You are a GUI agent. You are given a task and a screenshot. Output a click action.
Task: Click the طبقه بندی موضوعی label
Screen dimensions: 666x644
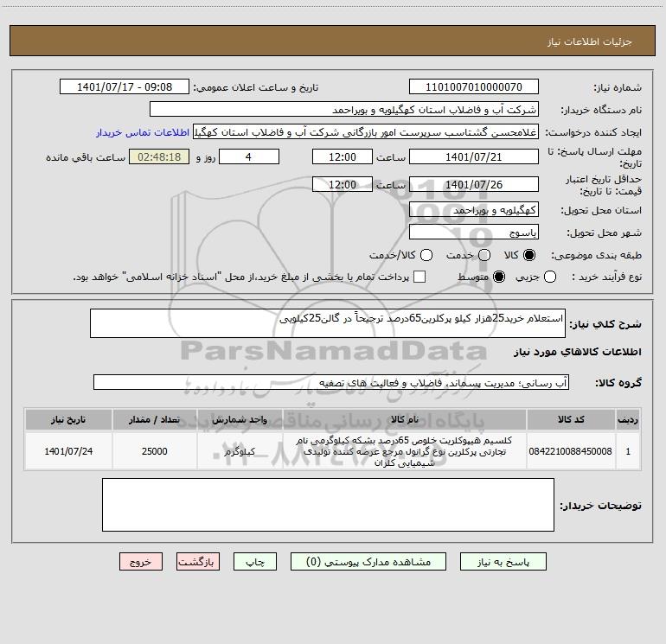click(x=596, y=256)
